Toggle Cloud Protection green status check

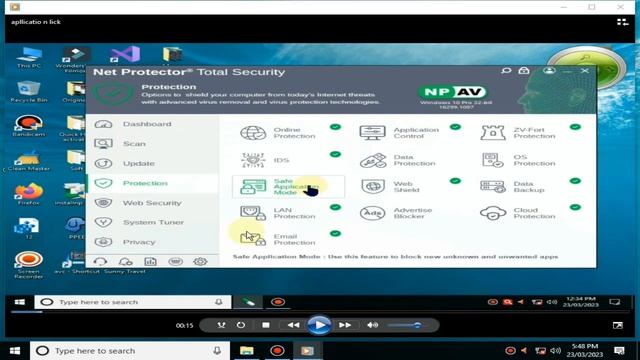(575, 207)
